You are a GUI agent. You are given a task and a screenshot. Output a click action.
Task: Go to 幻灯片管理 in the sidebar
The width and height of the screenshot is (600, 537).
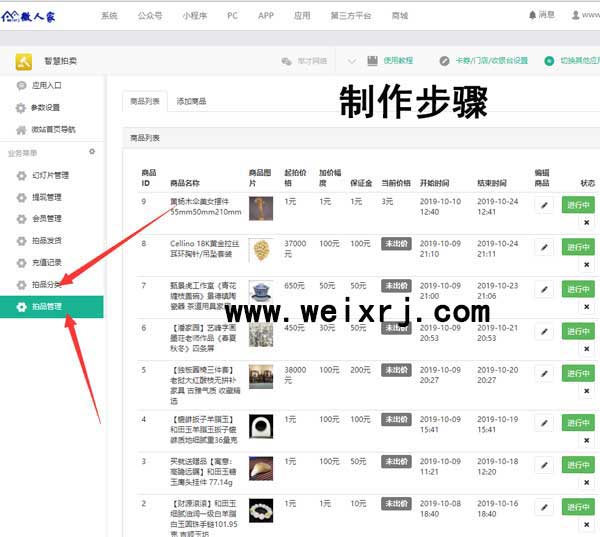52,175
